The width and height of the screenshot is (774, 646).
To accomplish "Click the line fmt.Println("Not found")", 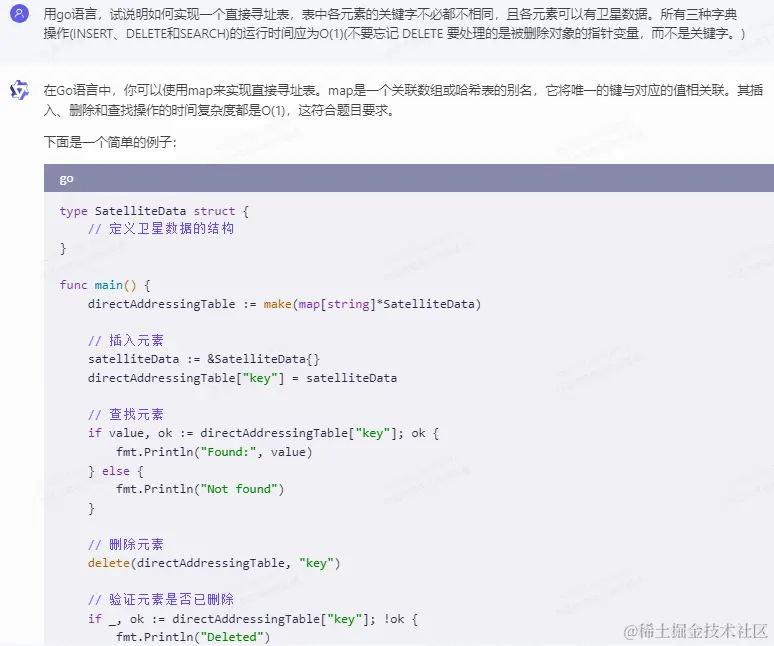I will 200,489.
